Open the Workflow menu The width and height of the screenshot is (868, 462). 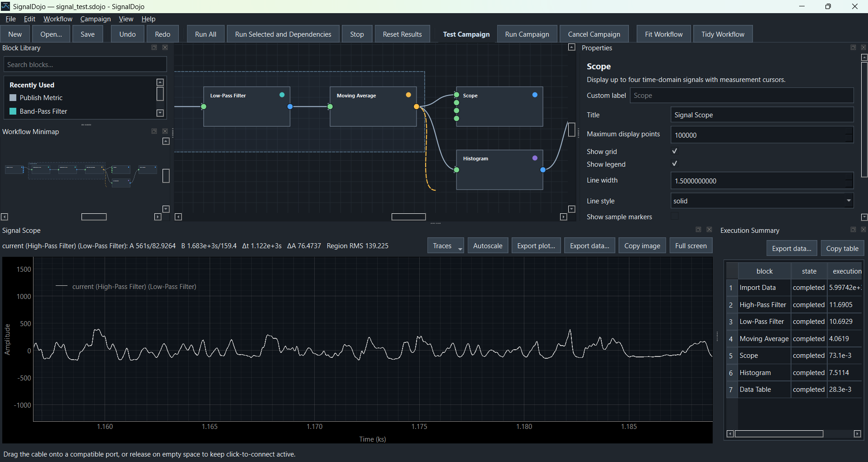(58, 19)
